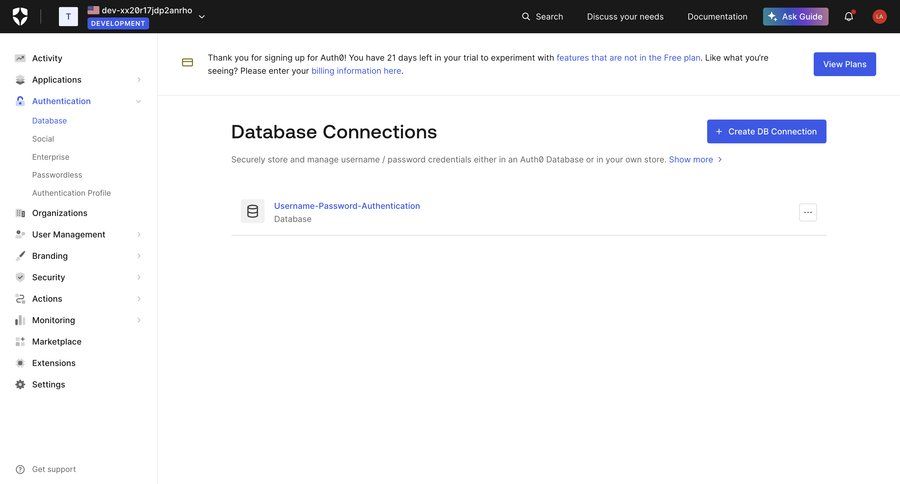Image resolution: width=900 pixels, height=484 pixels.
Task: Click the Settings gear icon
Action: (20, 385)
